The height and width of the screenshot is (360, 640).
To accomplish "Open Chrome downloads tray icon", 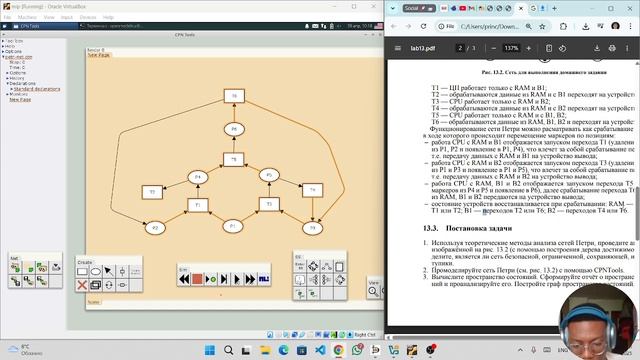I will [x=586, y=26].
